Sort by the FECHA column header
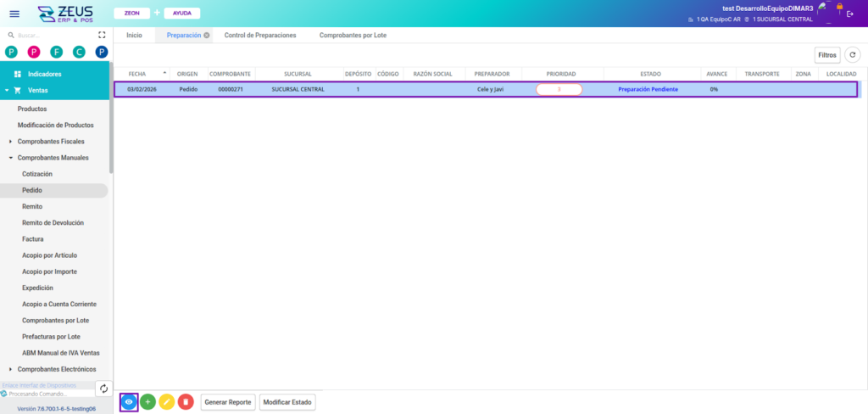The height and width of the screenshot is (414, 868). 137,74
